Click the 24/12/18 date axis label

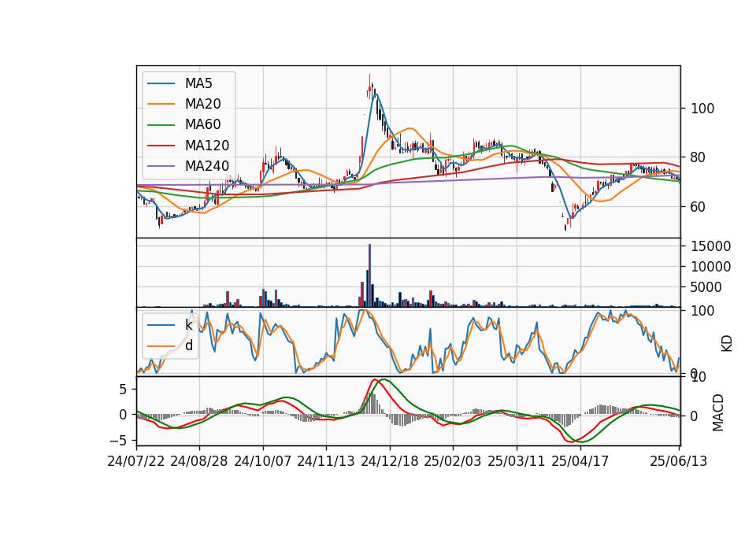(390, 461)
